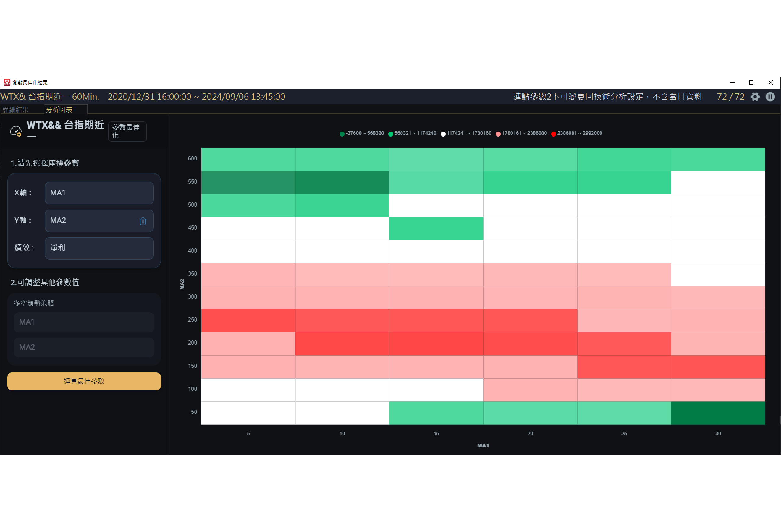Click the 運算最佳參數 button

tap(84, 381)
